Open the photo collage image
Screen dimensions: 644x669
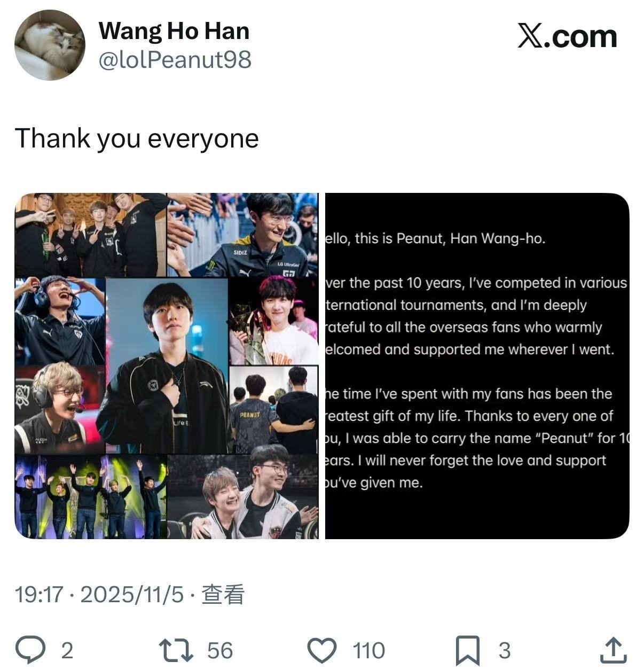pyautogui.click(x=166, y=366)
